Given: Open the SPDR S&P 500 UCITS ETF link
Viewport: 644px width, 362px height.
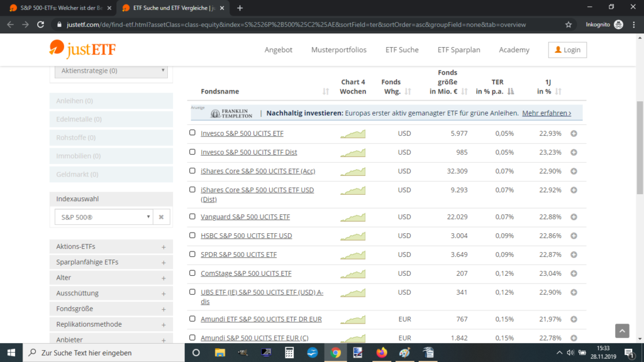Looking at the screenshot, I should coord(238,255).
